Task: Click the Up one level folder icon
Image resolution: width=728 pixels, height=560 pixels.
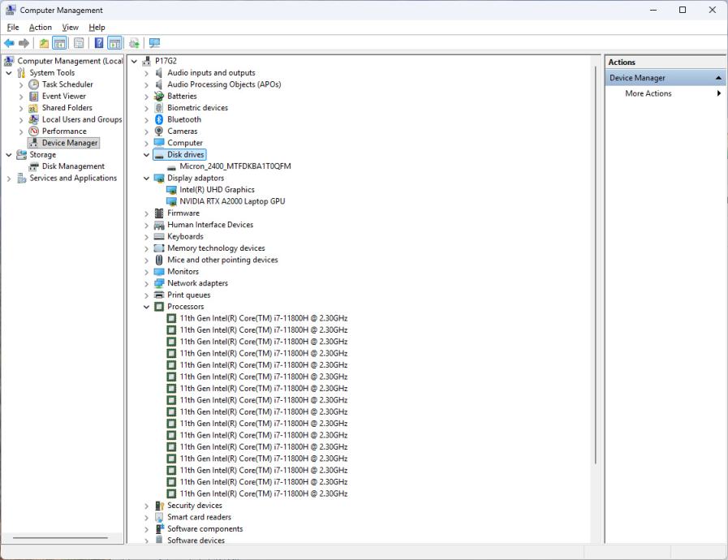Action: (44, 43)
